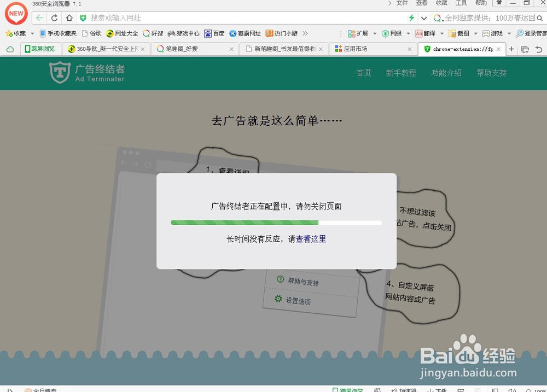Image resolution: width=547 pixels, height=392 pixels.
Task: Open the 网址大全 bookmark
Action: point(122,33)
